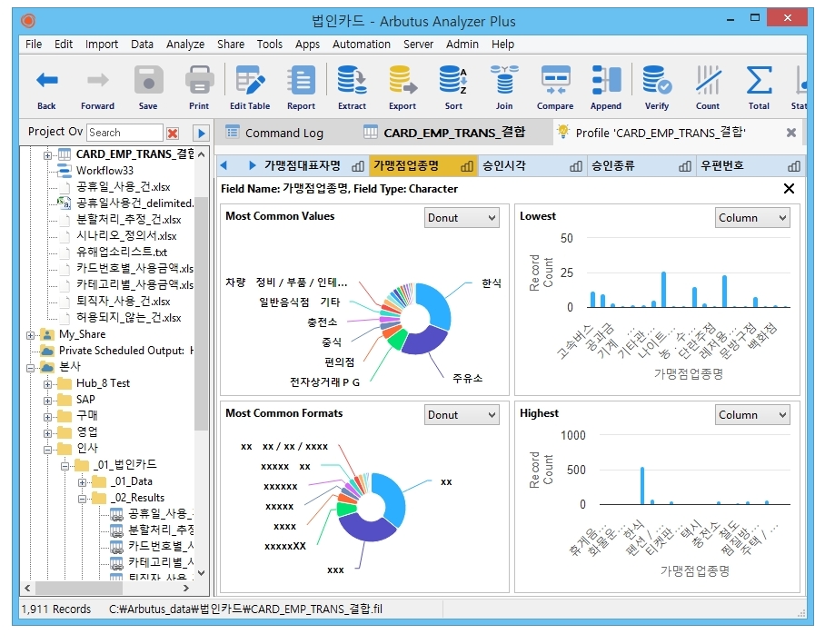Click the Join toolbar icon
Screen dimensions: 825x644
click(x=504, y=81)
